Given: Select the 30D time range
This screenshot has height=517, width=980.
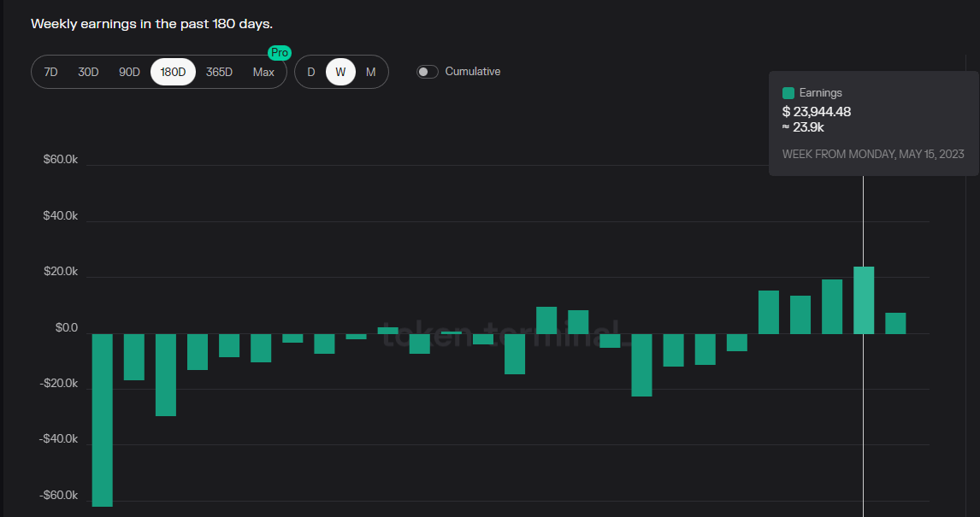Looking at the screenshot, I should (x=88, y=72).
